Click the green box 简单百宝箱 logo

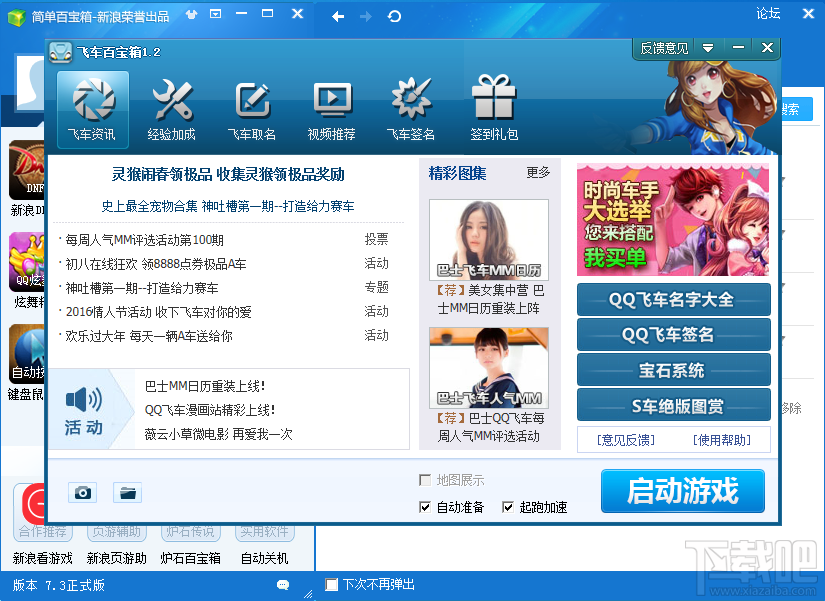16,17
